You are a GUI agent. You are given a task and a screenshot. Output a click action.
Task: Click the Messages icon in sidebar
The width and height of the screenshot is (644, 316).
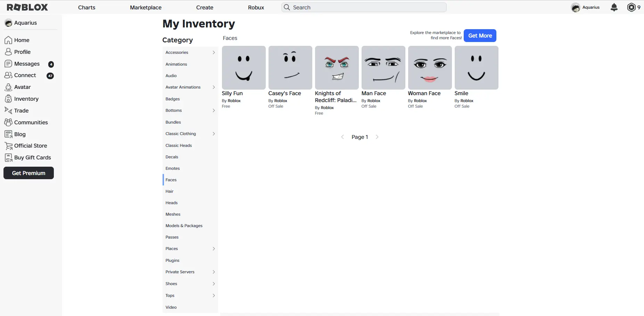(x=8, y=64)
